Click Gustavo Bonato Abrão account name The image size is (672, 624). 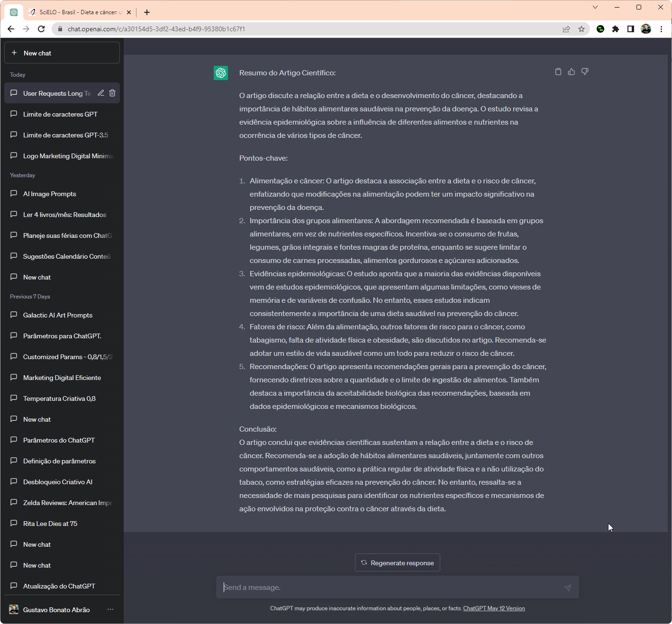pyautogui.click(x=56, y=610)
